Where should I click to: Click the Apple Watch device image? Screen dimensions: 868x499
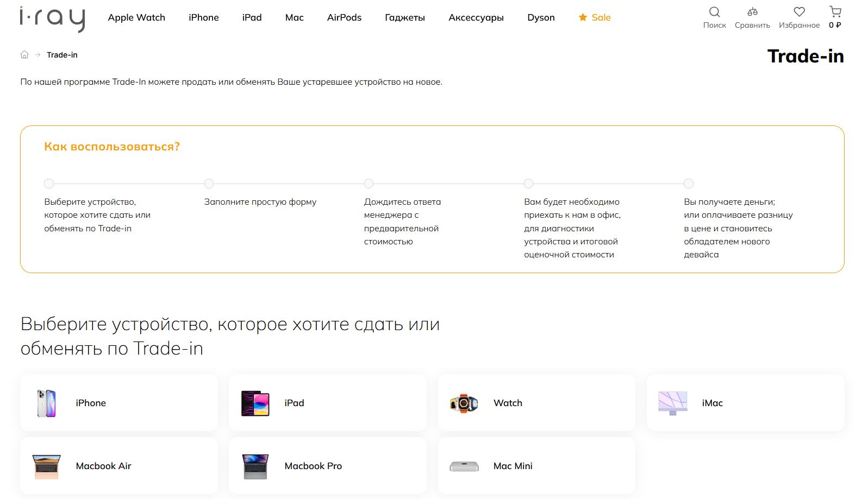pos(464,403)
